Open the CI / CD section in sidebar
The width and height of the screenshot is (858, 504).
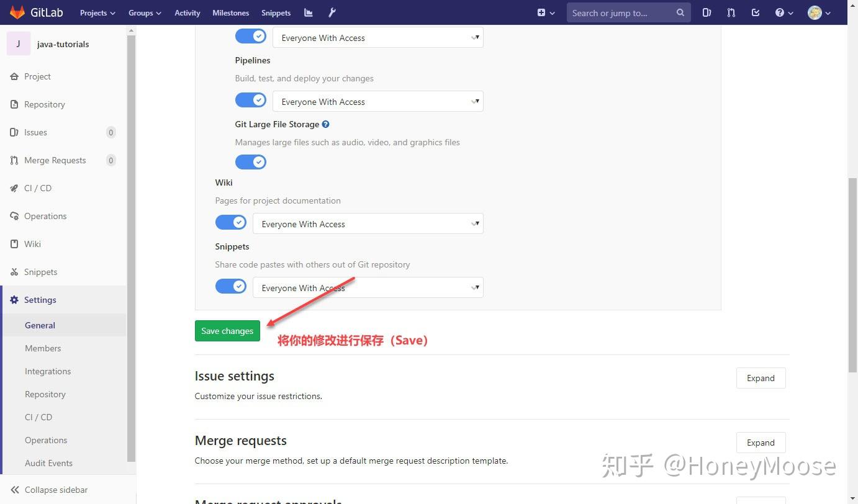click(x=37, y=188)
